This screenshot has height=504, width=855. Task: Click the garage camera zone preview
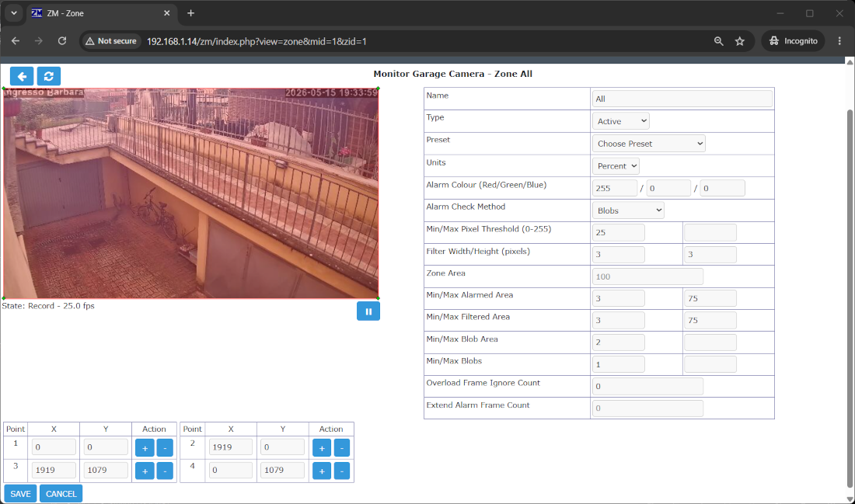pyautogui.click(x=191, y=193)
